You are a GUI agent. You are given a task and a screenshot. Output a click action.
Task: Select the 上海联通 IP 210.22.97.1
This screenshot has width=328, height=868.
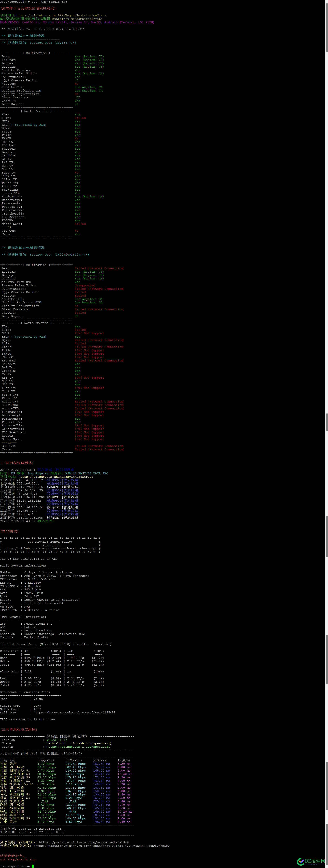point(27,494)
